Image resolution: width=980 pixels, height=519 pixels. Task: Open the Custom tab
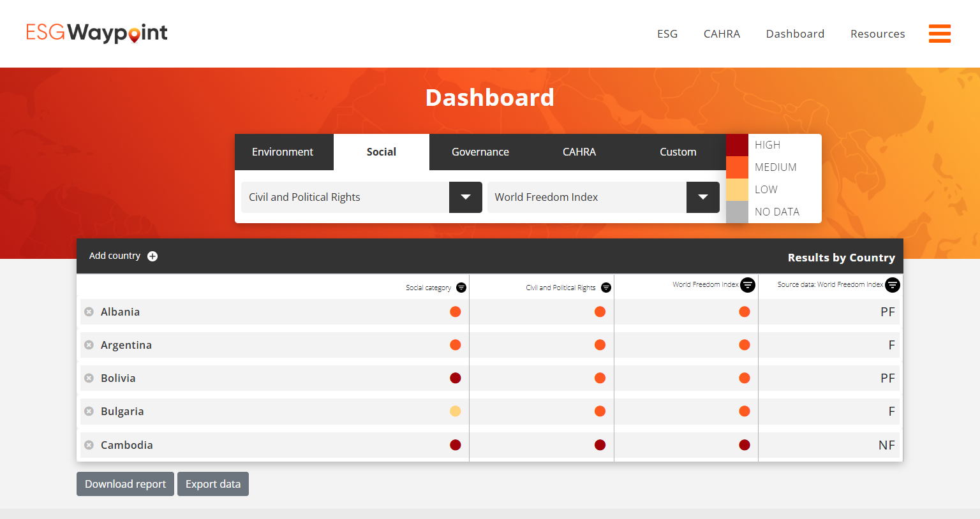[x=678, y=152]
